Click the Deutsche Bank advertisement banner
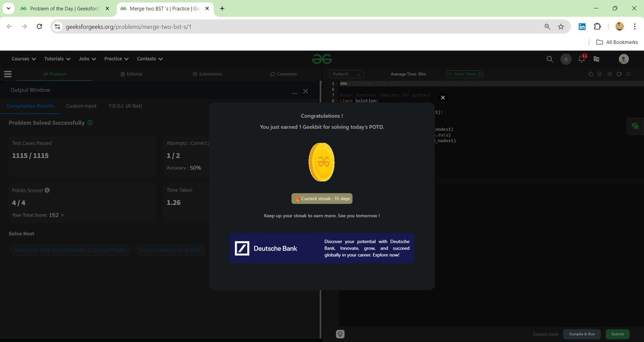 pos(322,248)
